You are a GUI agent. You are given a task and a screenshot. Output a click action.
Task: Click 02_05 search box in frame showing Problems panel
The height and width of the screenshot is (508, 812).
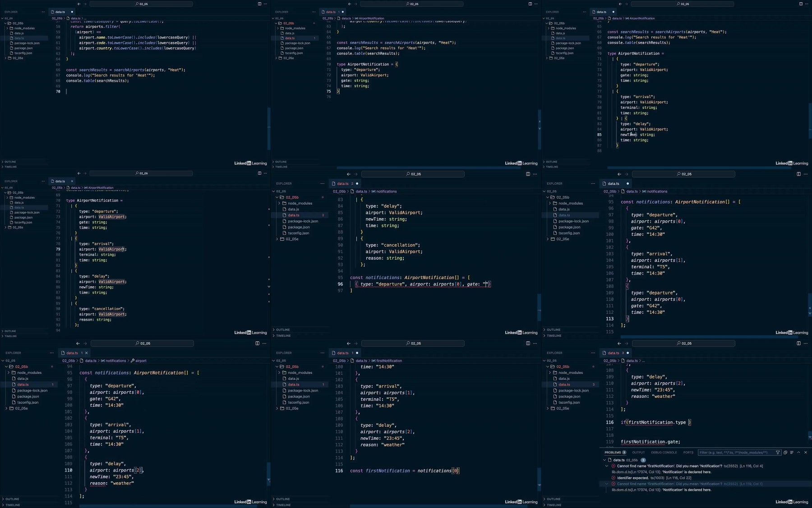683,343
